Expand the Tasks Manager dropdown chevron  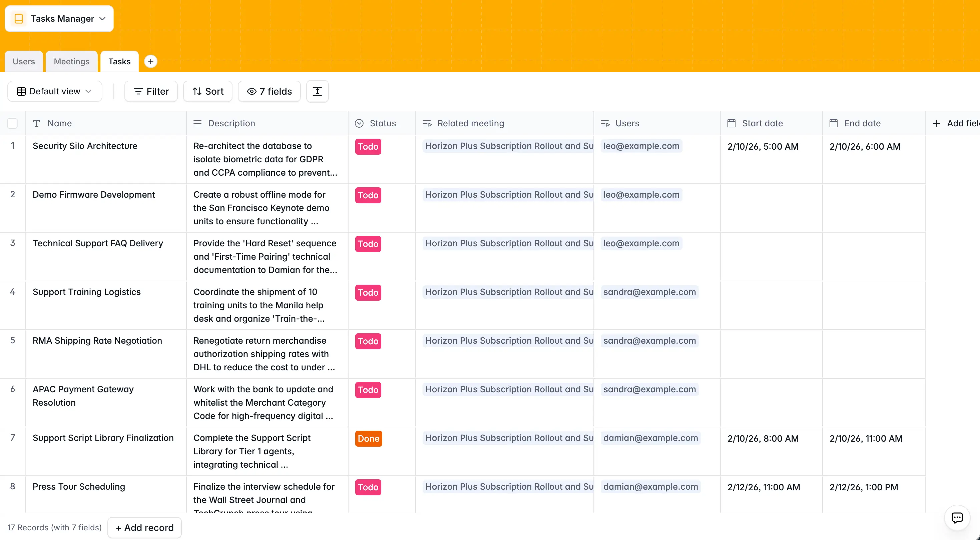coord(102,18)
